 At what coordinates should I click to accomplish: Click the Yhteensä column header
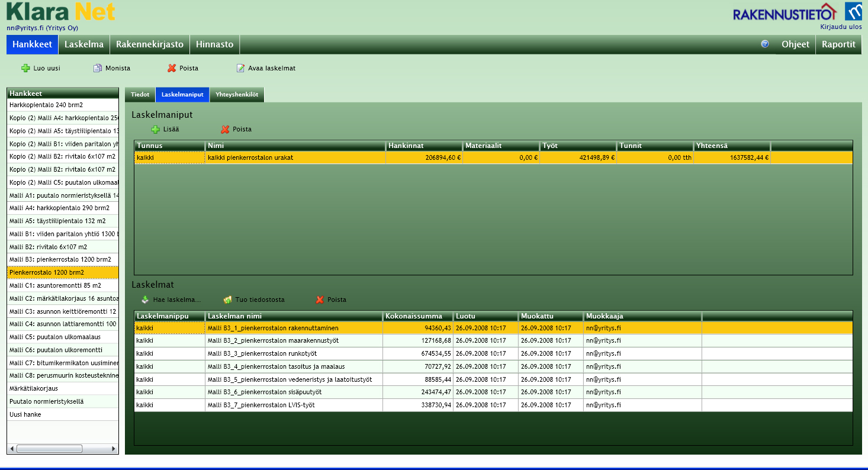coord(732,146)
